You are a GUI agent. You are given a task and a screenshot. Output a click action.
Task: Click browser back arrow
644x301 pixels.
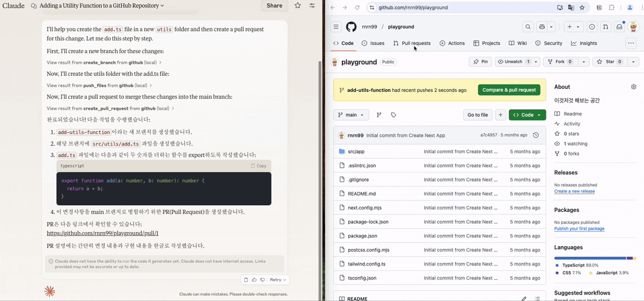332,8
